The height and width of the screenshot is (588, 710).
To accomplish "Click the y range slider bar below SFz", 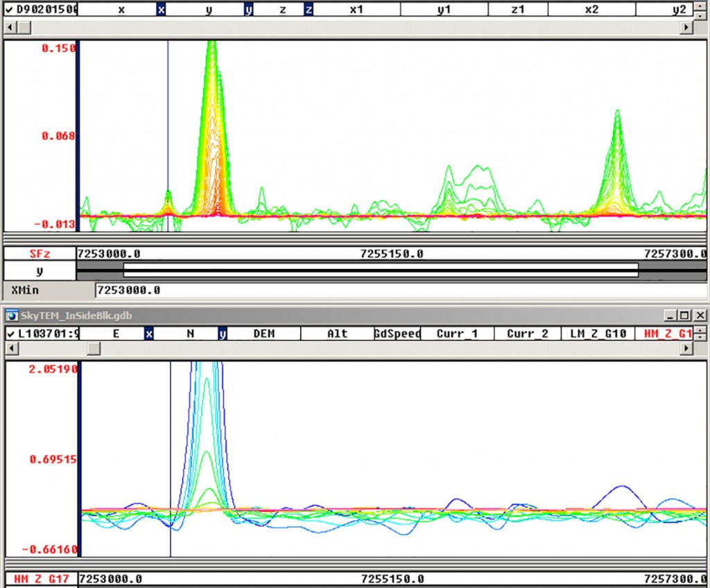I will [x=381, y=270].
